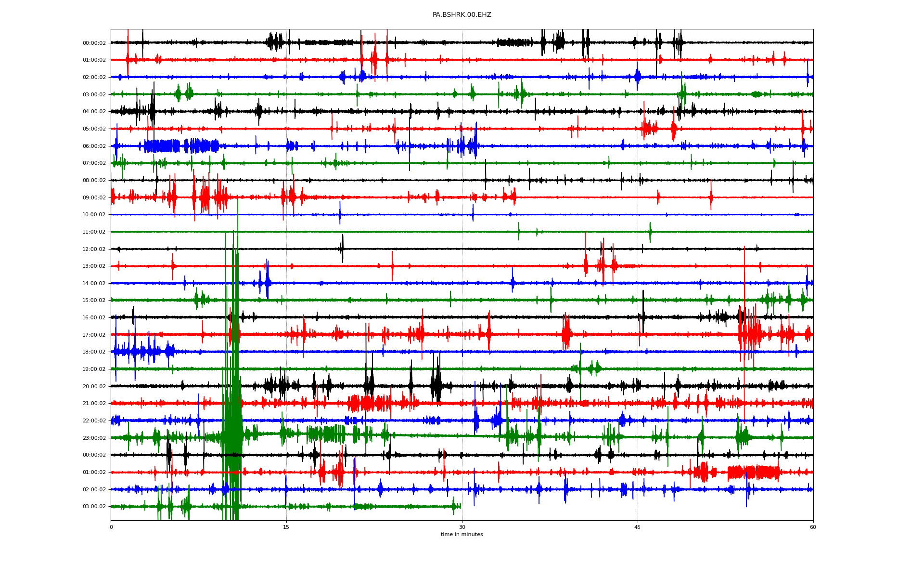Click the 'time in minutes' axis label
Screen dimensions: 924x578
click(462, 534)
